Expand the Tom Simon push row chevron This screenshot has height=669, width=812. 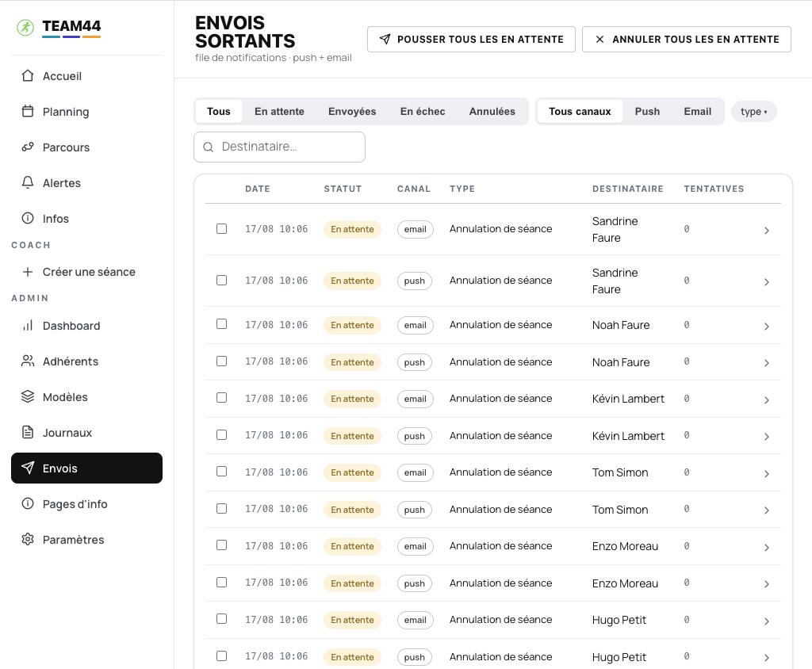pyautogui.click(x=767, y=510)
